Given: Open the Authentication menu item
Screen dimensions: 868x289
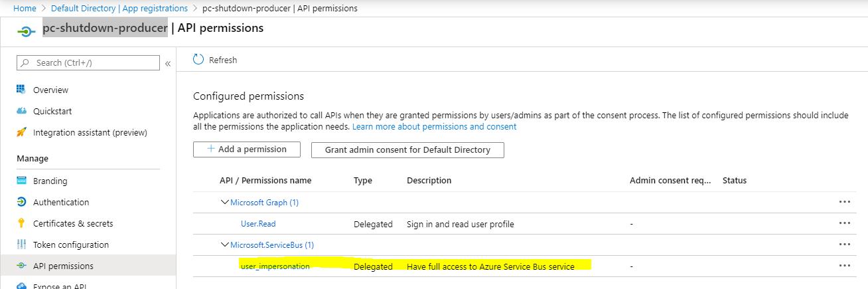Looking at the screenshot, I should (x=60, y=202).
